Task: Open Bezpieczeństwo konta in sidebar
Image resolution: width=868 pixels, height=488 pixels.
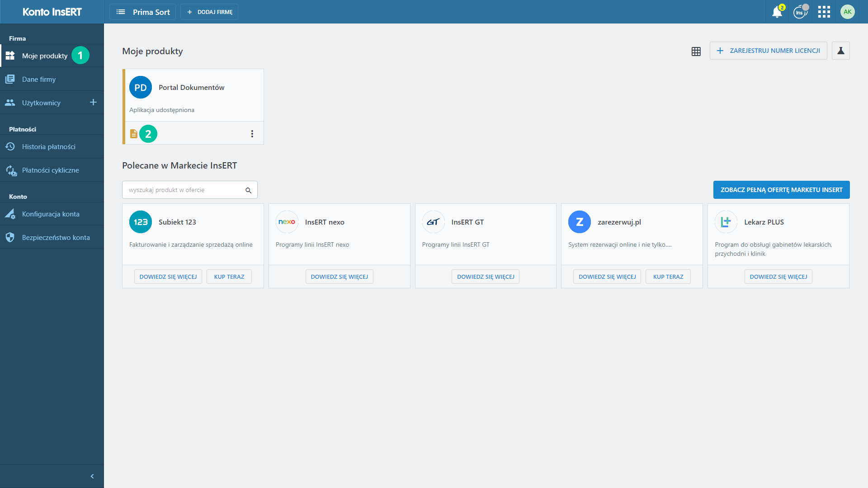Action: point(56,238)
